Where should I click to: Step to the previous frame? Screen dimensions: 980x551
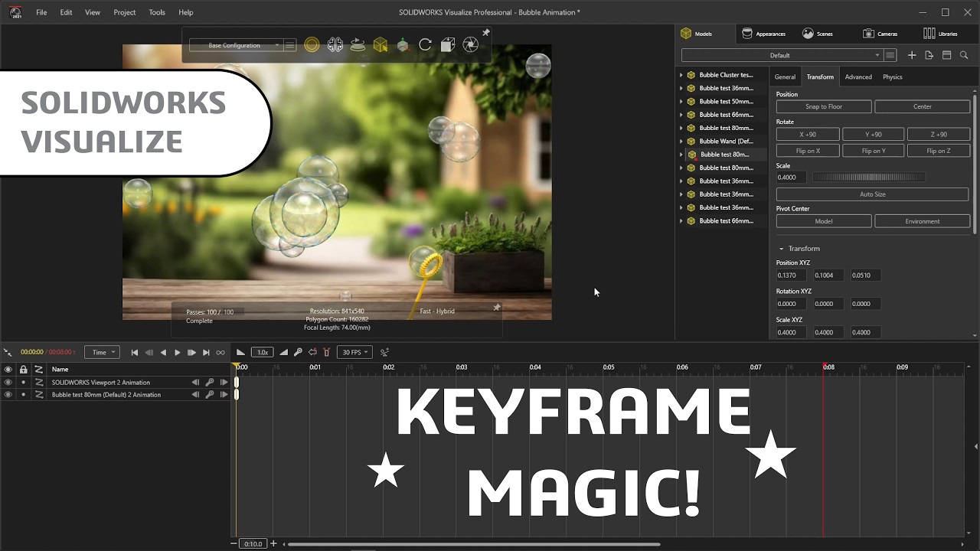(149, 352)
